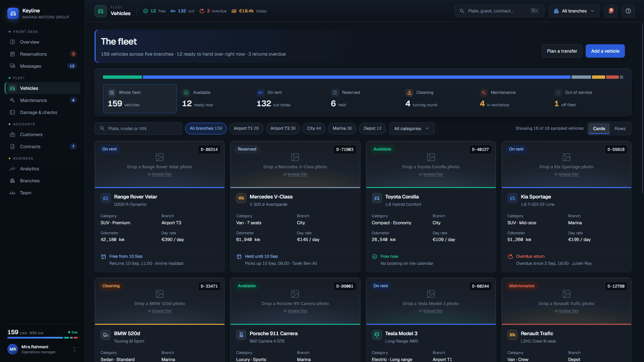This screenshot has height=362, width=644.
Task: Click the Contracts document icon
Action: (x=12, y=146)
